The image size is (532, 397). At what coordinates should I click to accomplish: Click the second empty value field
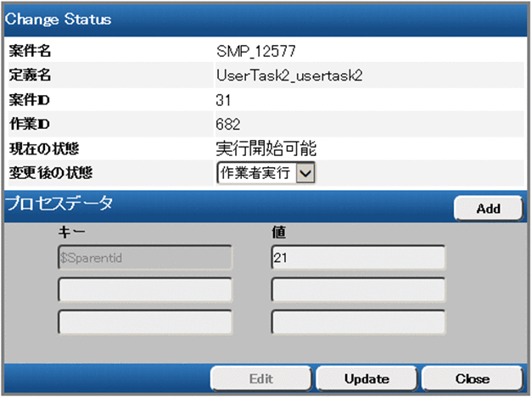pos(358,289)
